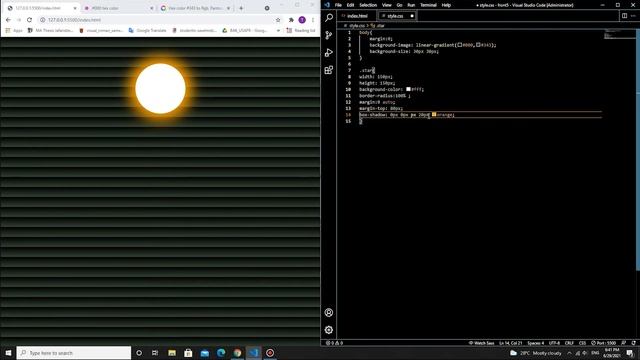
Task: Open the Chrome profile avatar
Action: pyautogui.click(x=302, y=20)
